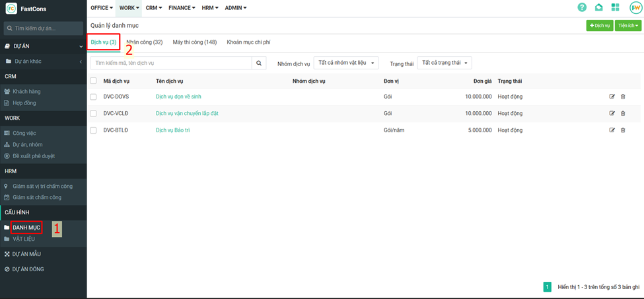644x299 pixels.
Task: Click the green '+ Dịch vụ' button
Action: (x=599, y=26)
